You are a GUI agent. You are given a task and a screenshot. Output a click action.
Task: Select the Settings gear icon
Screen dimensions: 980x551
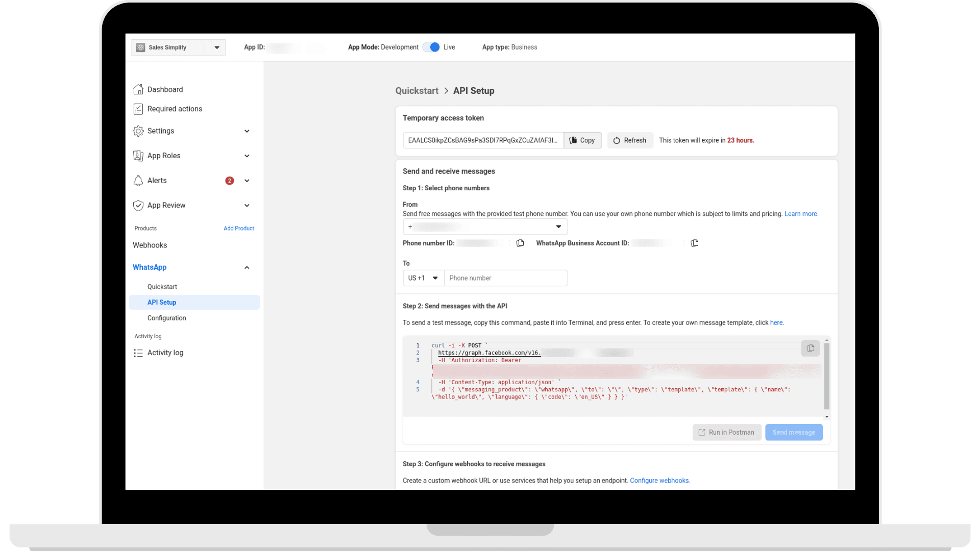click(x=138, y=131)
